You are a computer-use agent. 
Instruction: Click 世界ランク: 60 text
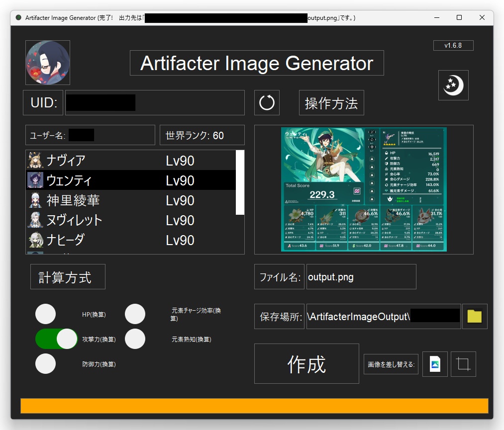pyautogui.click(x=195, y=136)
